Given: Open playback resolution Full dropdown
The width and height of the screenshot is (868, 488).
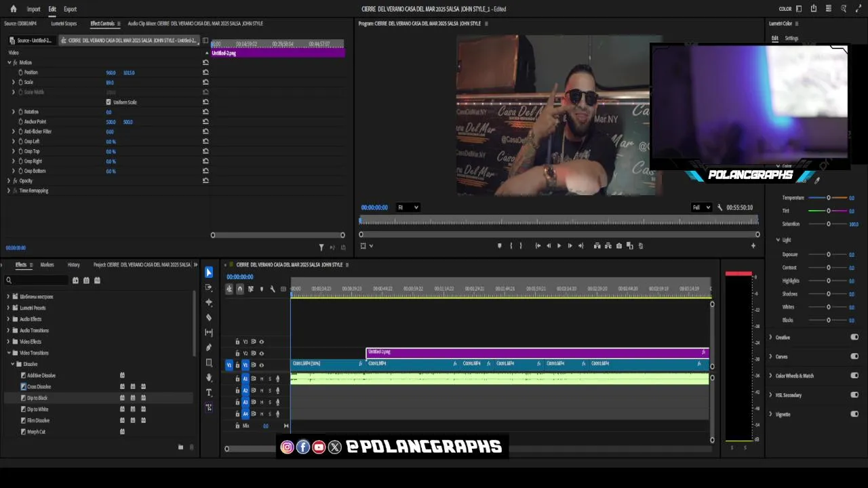Looking at the screenshot, I should [x=701, y=207].
